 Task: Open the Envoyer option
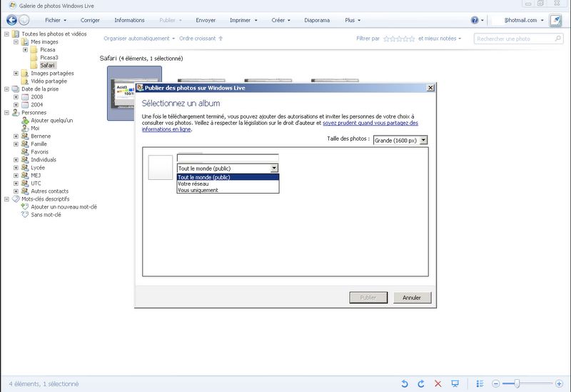[x=206, y=20]
